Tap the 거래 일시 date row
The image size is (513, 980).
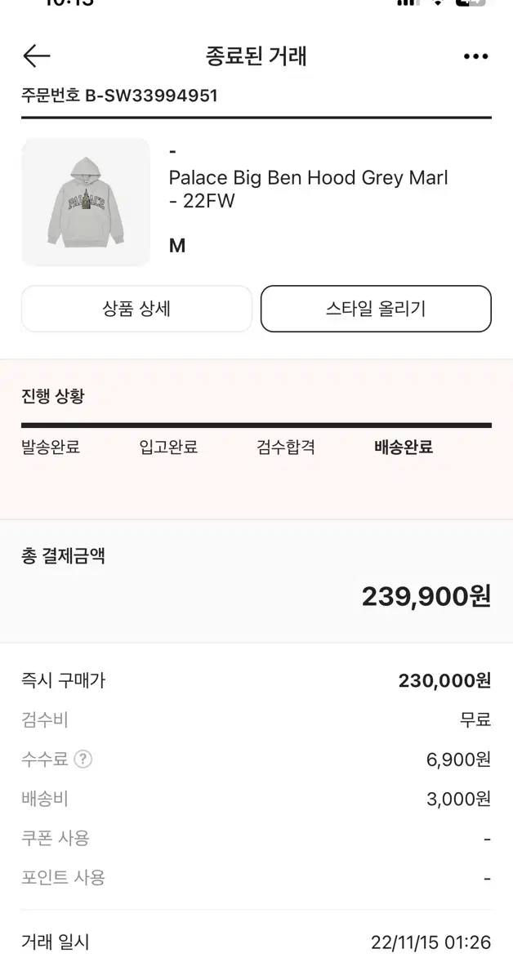(256, 942)
